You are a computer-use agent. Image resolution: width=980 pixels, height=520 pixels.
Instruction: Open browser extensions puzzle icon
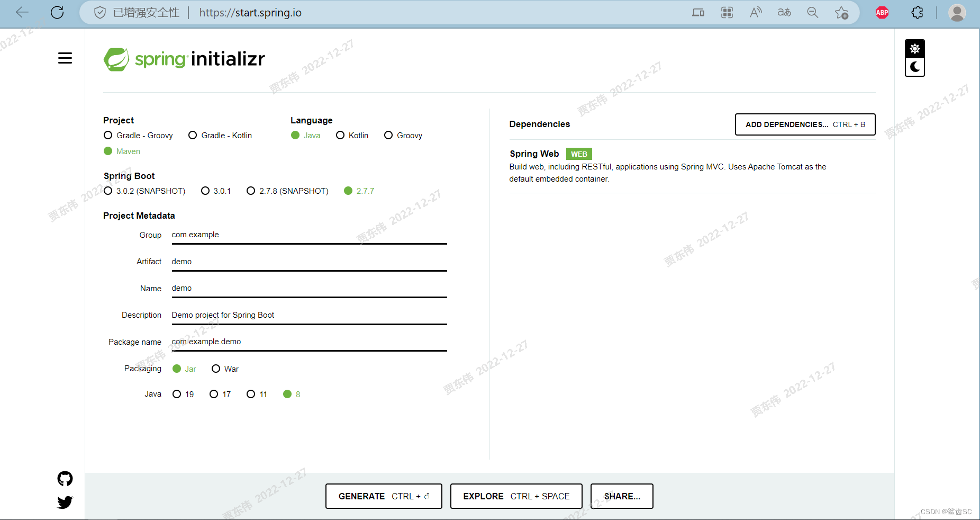[x=918, y=13]
